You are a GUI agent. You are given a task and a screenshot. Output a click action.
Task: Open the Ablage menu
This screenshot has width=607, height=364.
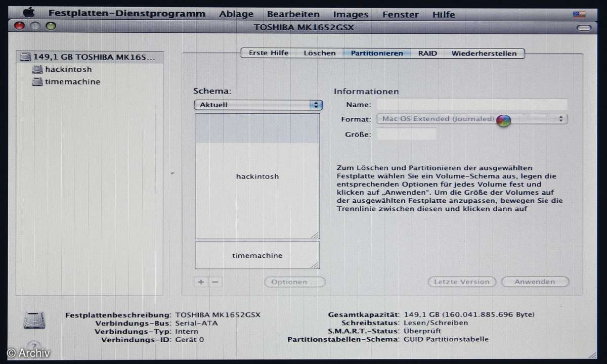(x=237, y=14)
